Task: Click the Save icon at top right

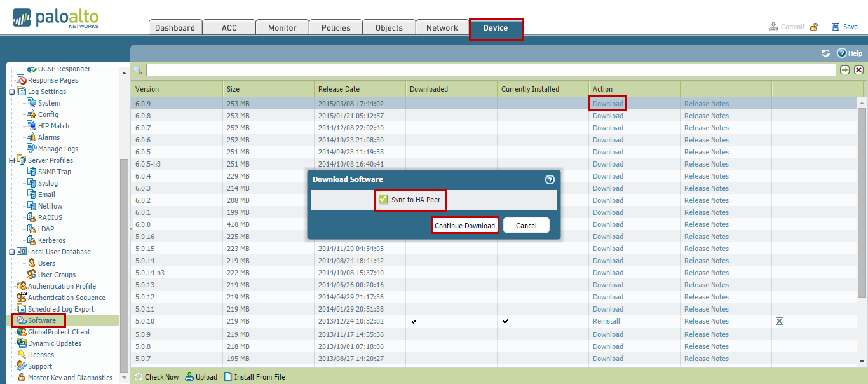Action: pos(834,27)
